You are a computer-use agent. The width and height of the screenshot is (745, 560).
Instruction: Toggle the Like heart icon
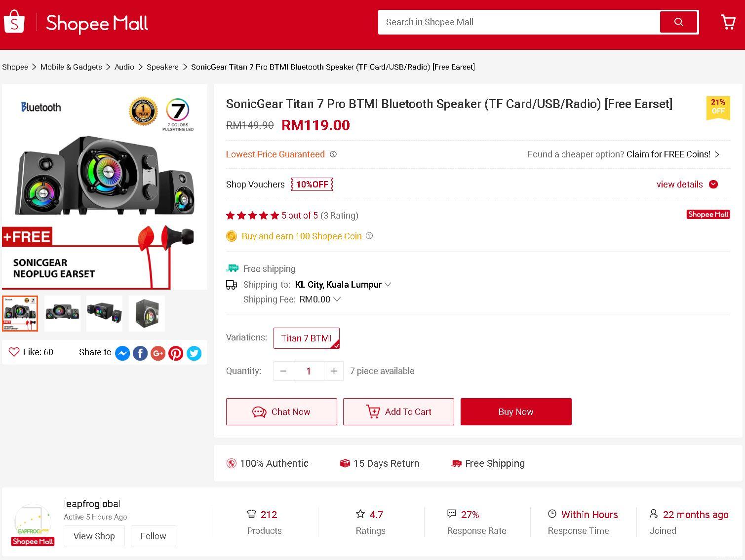14,352
